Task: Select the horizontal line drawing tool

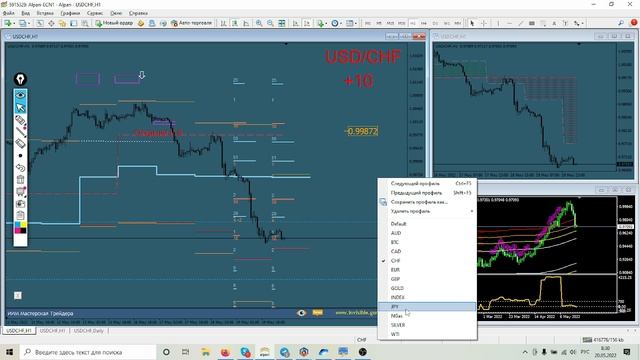Action: tap(509, 23)
